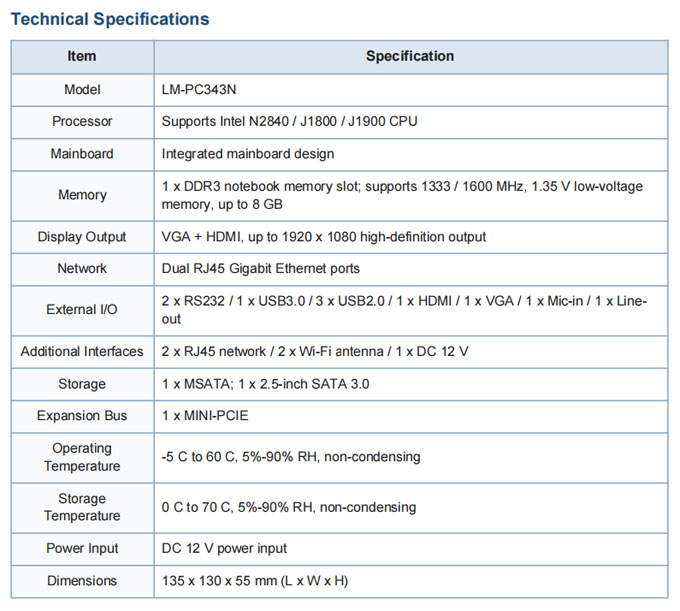
Task: Click the Technical Specifications heading
Action: click(x=110, y=19)
